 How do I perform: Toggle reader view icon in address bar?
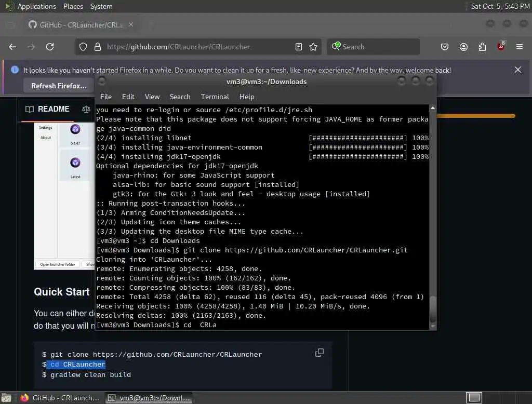299,47
